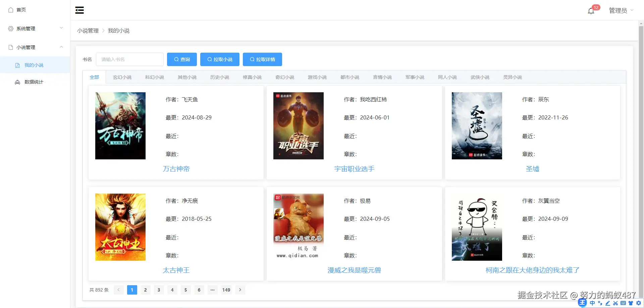Viewport: 644px width, 308px height.
Task: Click the 宇宙职业选手 book cover
Action: pyautogui.click(x=299, y=126)
